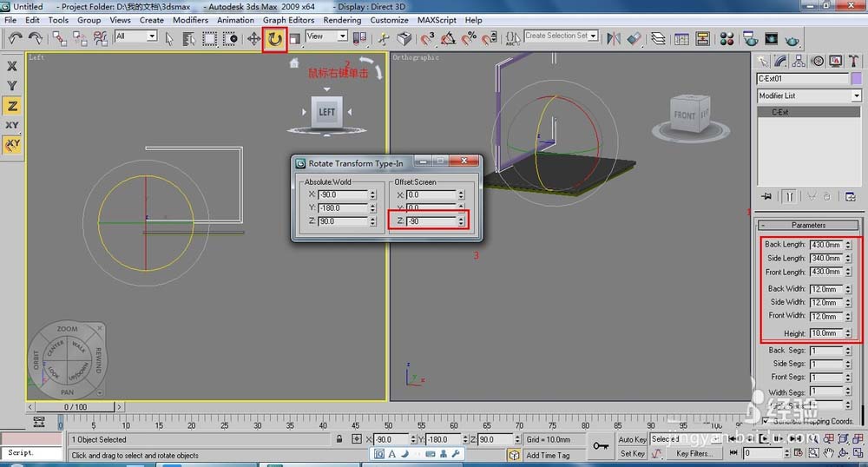Image resolution: width=868 pixels, height=467 pixels.
Task: Activate the Select and Link tool
Action: (59, 38)
